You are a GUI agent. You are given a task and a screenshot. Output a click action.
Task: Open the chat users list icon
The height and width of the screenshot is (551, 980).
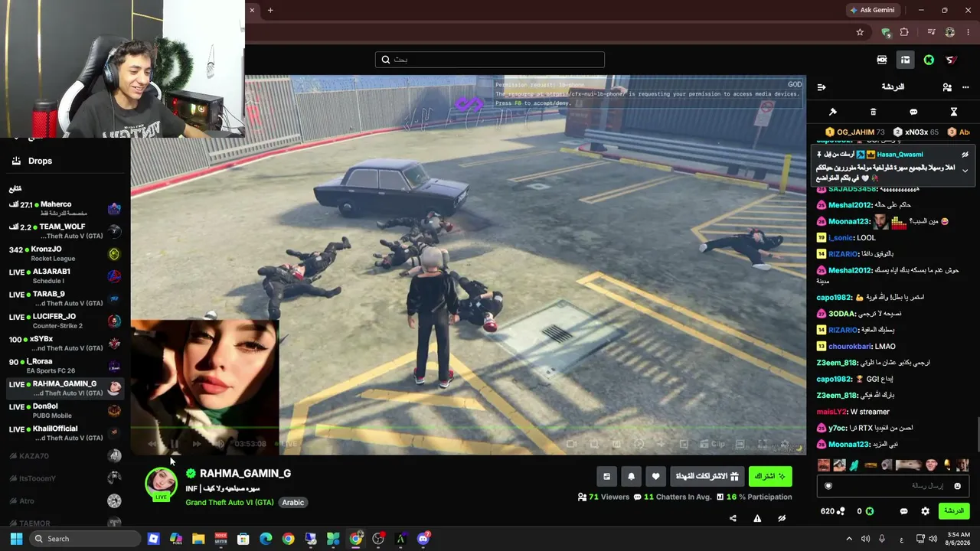click(x=947, y=87)
